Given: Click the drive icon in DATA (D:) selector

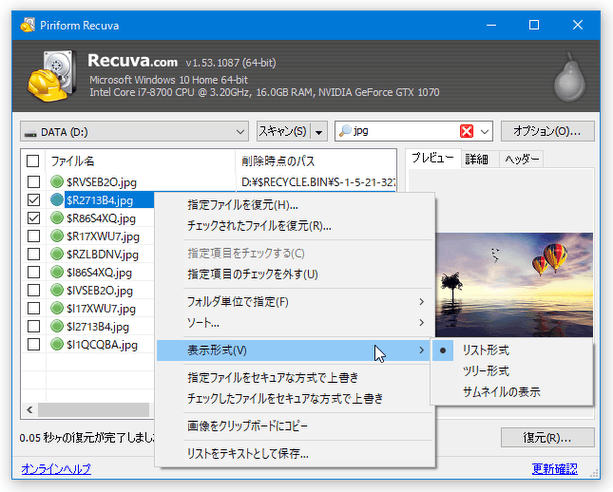Looking at the screenshot, I should [x=30, y=133].
